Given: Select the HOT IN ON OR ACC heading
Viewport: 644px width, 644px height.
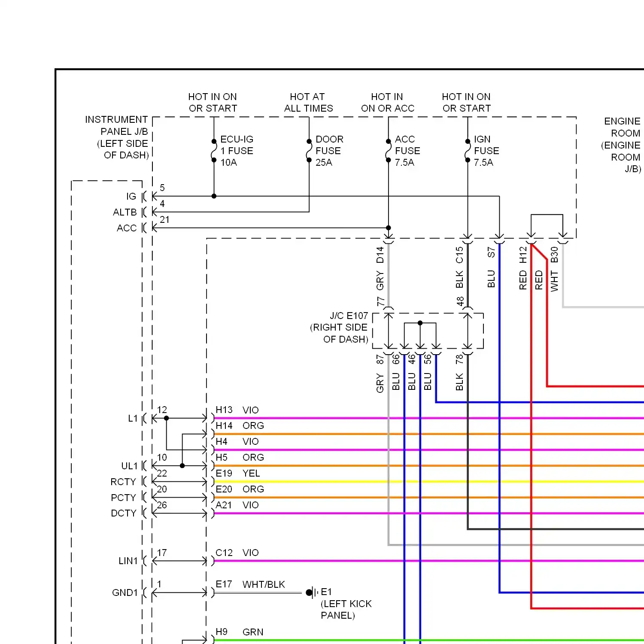Looking at the screenshot, I should [x=388, y=103].
